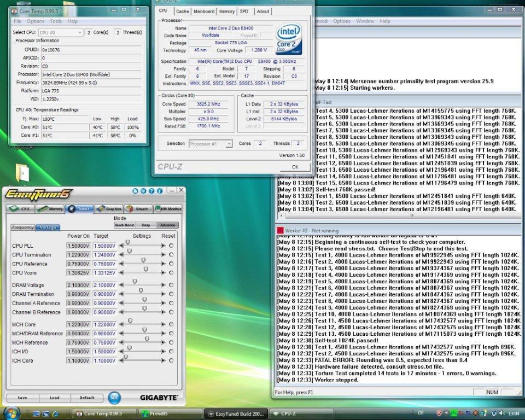Toggle the ICH I/O reset radio button

(171, 352)
